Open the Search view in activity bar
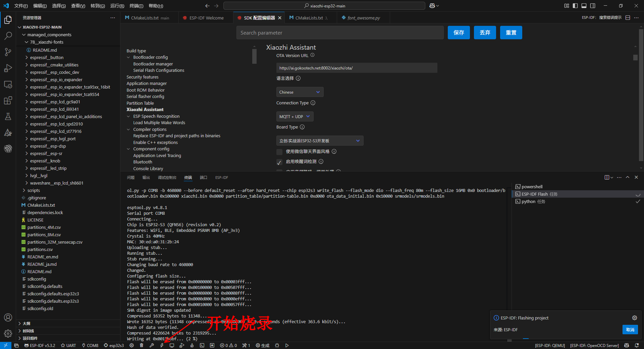644x349 pixels. pyautogui.click(x=8, y=36)
